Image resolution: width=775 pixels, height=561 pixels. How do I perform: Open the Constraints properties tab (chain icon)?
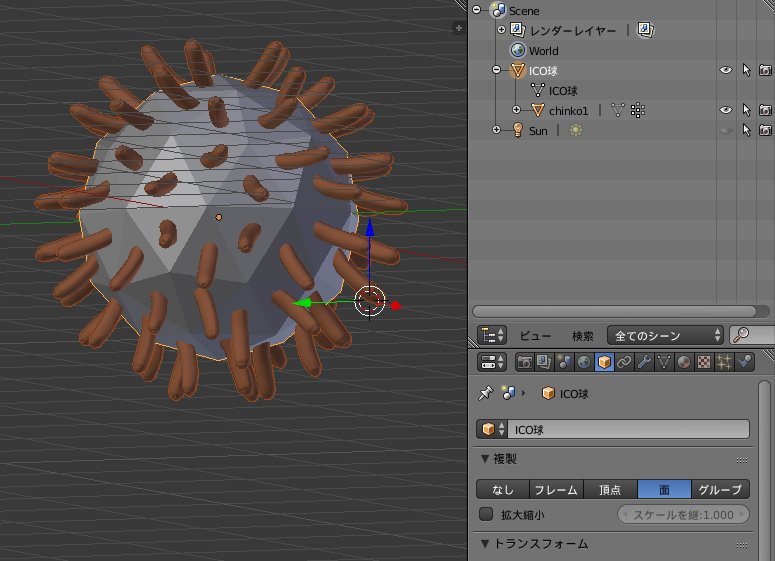click(624, 362)
